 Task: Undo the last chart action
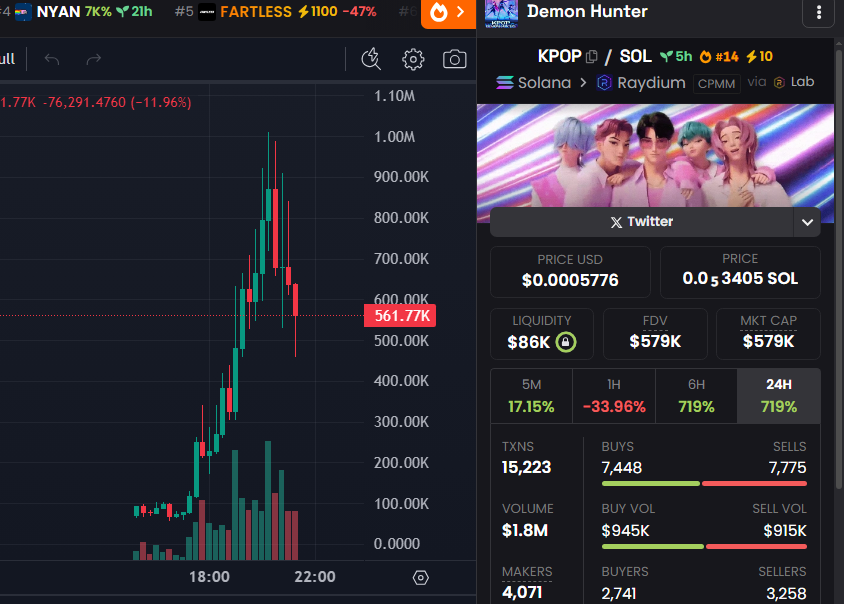point(52,59)
